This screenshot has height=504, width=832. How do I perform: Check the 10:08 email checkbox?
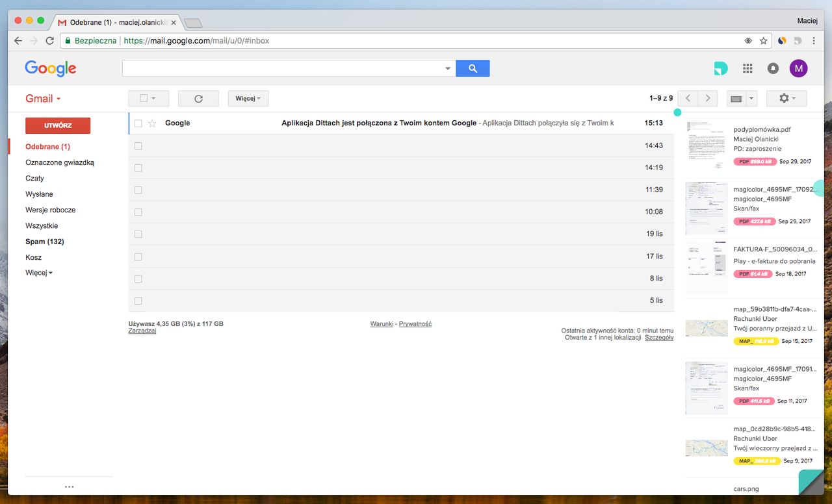[x=138, y=212]
